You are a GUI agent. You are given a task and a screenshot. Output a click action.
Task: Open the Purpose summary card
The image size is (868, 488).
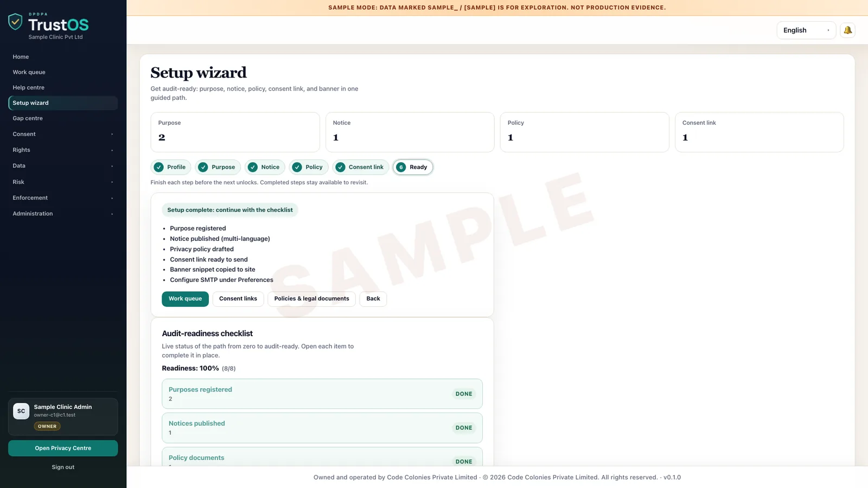click(235, 132)
